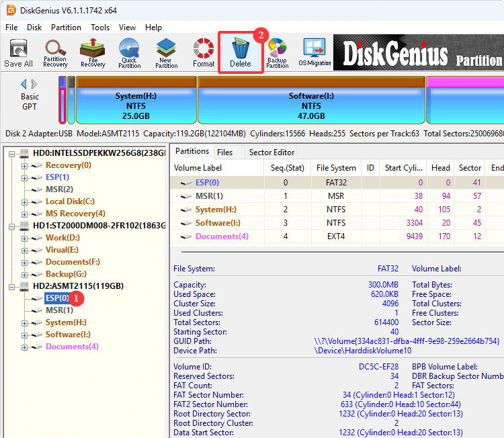Select the magenta Documents partition block
This screenshot has height=438, width=504.
[465, 100]
